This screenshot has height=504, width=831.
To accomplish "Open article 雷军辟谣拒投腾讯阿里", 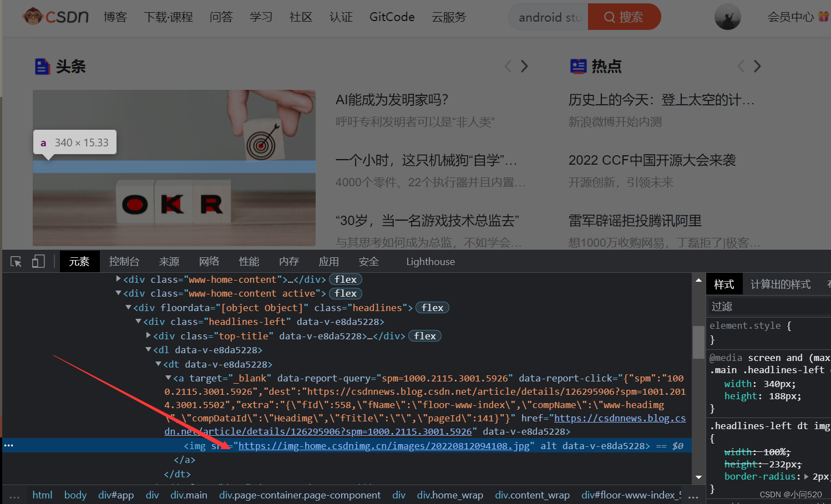I will (635, 221).
